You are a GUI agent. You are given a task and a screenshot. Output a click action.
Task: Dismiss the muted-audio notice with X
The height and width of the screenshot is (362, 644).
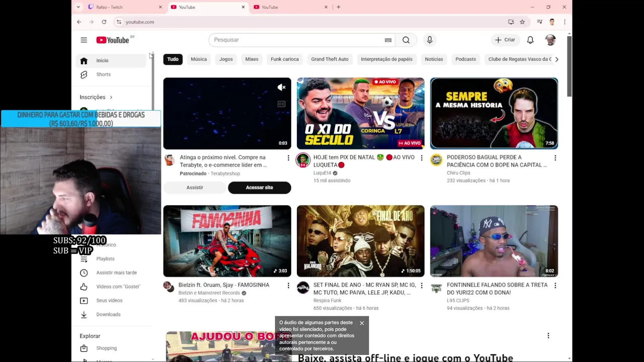(x=362, y=323)
